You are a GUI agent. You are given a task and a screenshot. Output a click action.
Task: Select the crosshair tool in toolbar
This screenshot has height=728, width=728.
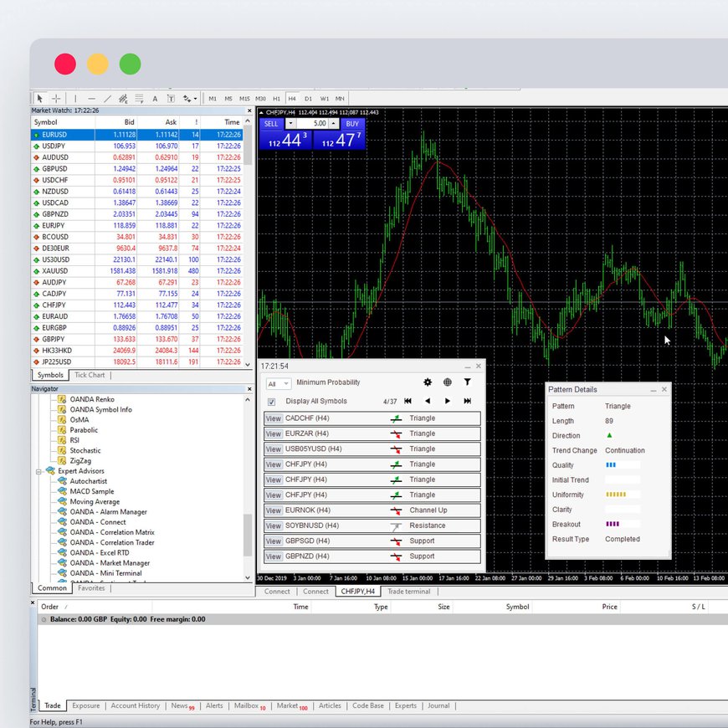click(56, 99)
